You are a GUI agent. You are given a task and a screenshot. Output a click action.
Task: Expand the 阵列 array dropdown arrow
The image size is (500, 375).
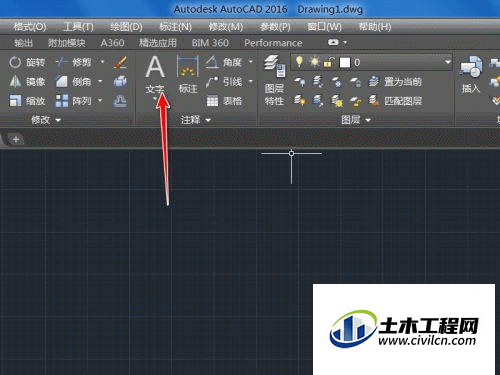coord(100,100)
